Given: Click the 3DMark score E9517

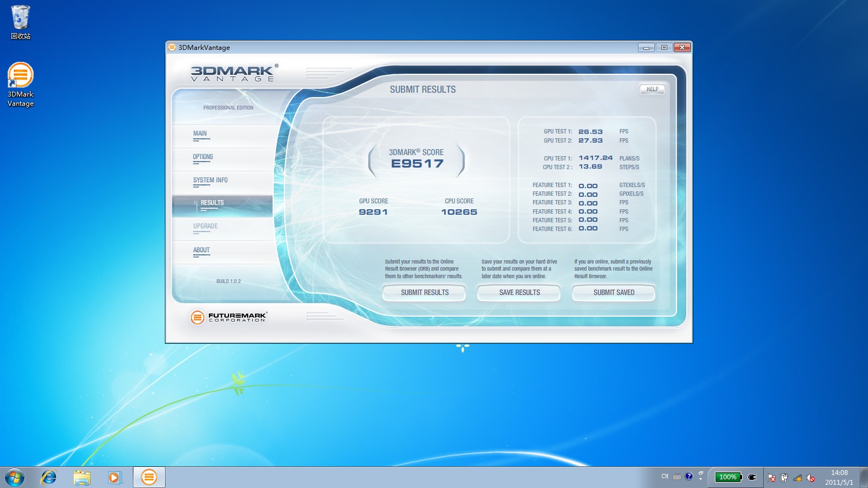Looking at the screenshot, I should tap(417, 164).
